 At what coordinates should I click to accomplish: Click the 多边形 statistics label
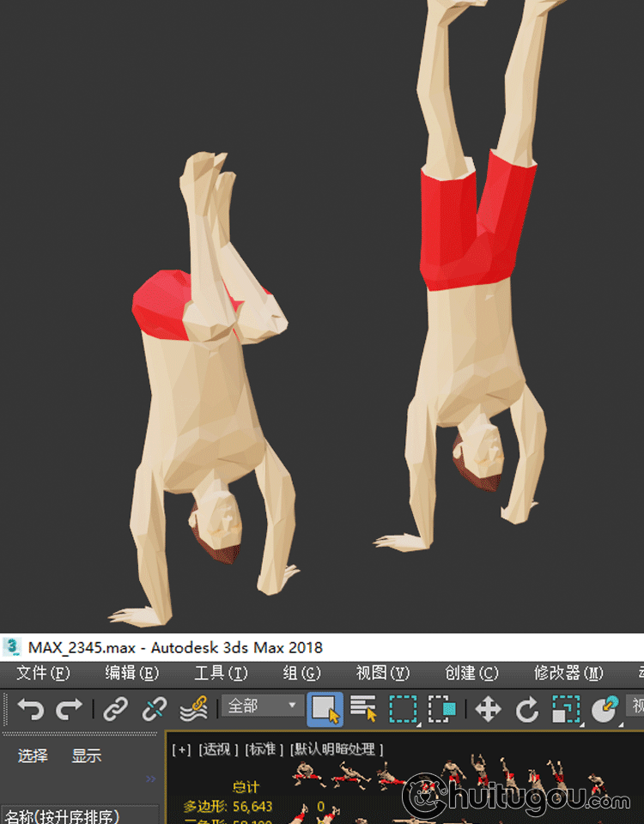204,806
